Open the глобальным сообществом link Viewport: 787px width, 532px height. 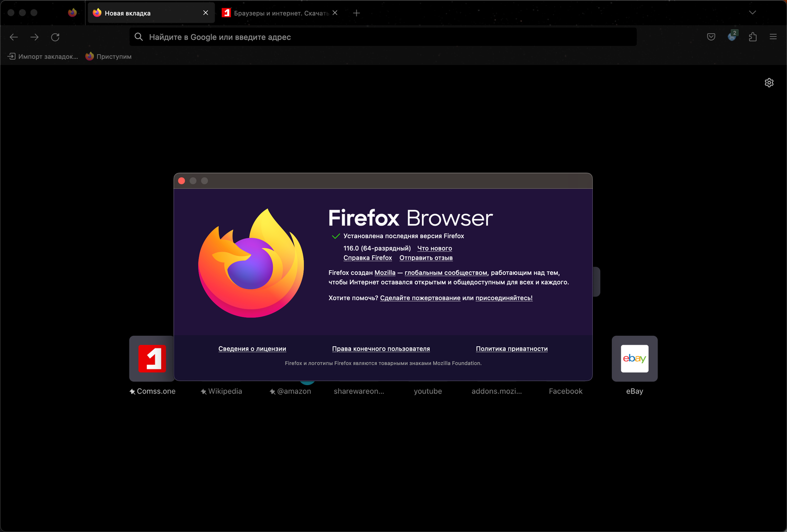point(446,273)
